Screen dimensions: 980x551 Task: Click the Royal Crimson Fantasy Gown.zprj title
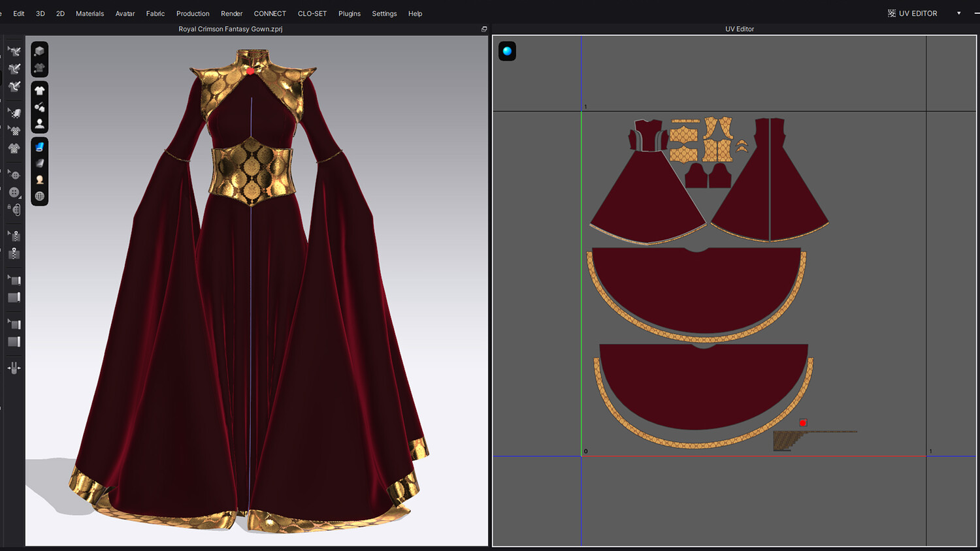tap(231, 29)
